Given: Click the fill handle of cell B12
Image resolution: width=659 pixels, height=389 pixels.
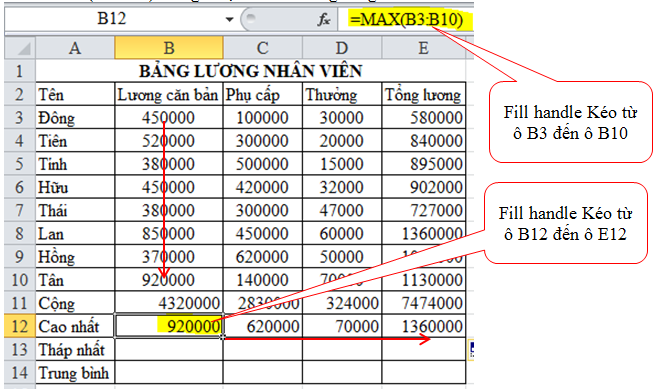Looking at the screenshot, I should click(x=223, y=337).
